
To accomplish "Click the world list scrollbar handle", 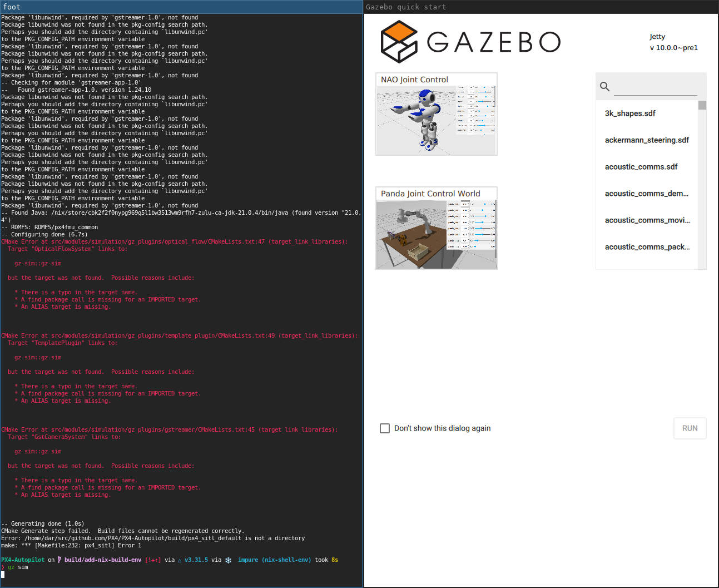I will tap(702, 105).
